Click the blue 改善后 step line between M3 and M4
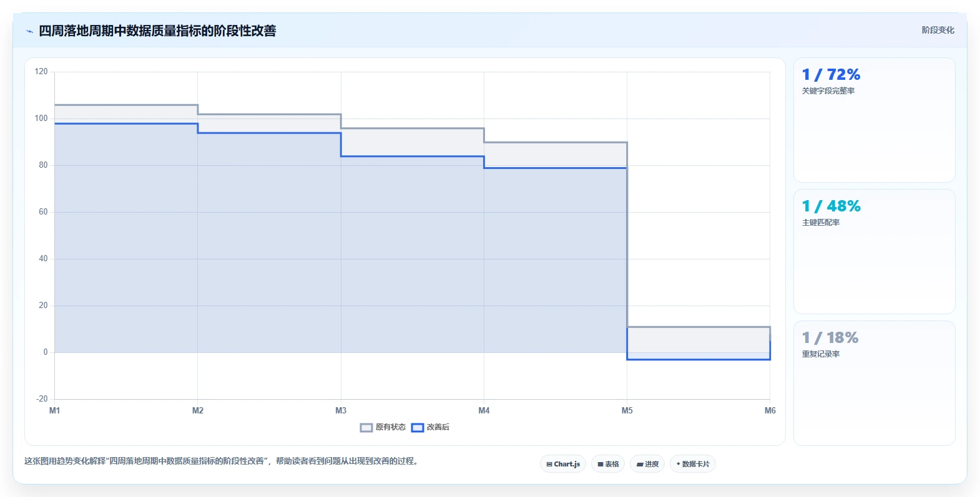The image size is (980, 497). point(413,157)
